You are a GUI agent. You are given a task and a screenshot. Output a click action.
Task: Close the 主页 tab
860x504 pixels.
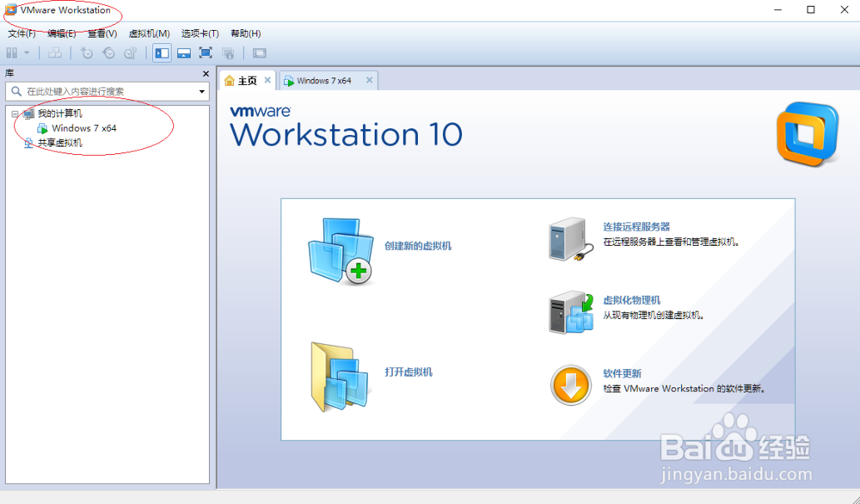coord(267,80)
